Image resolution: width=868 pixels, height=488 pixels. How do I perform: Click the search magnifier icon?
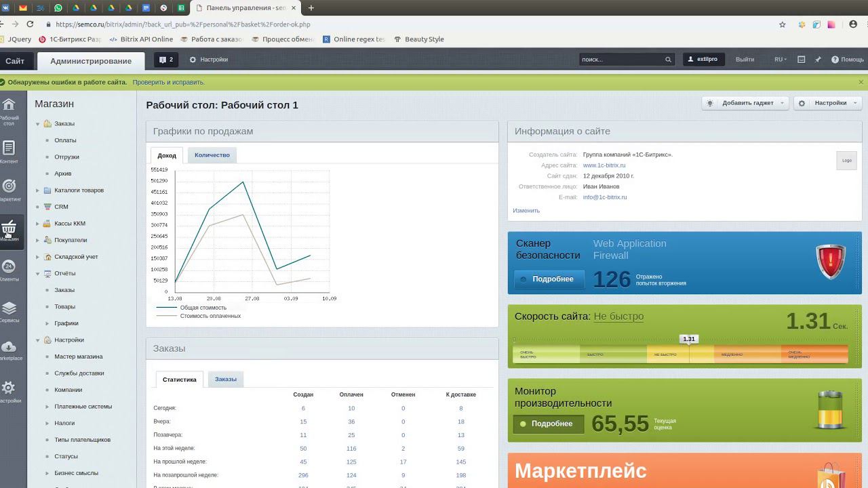(668, 60)
